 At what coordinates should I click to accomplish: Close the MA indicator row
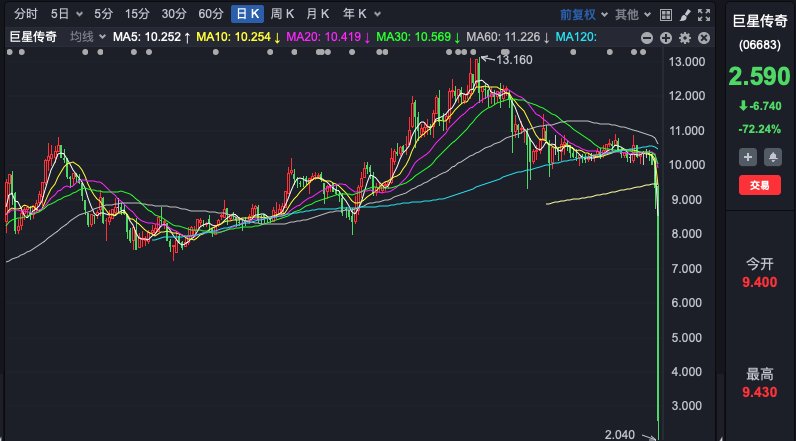click(x=704, y=38)
